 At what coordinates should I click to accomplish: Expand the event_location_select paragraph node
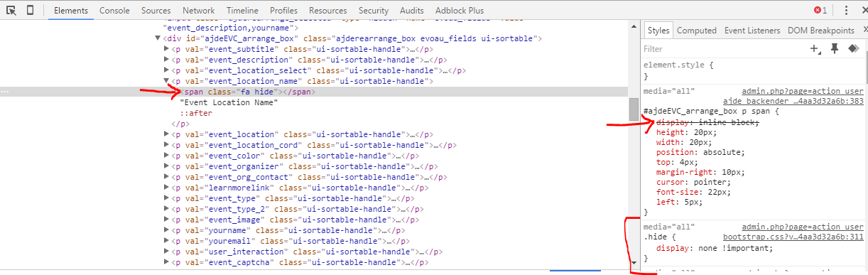click(x=167, y=70)
